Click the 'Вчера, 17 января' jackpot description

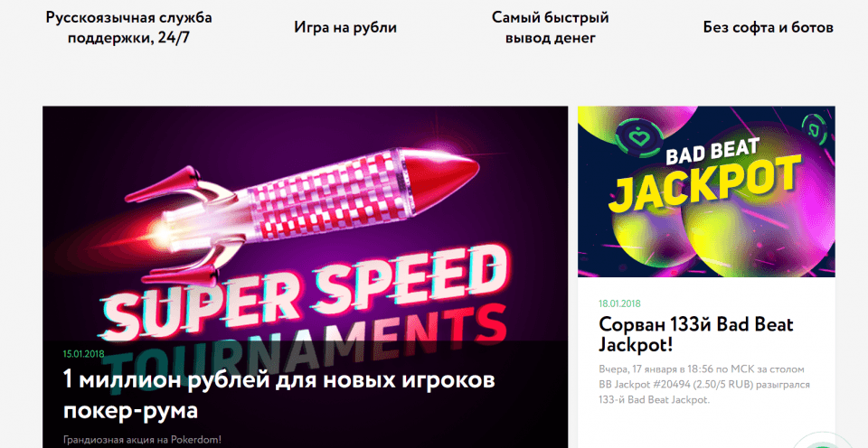pos(704,385)
